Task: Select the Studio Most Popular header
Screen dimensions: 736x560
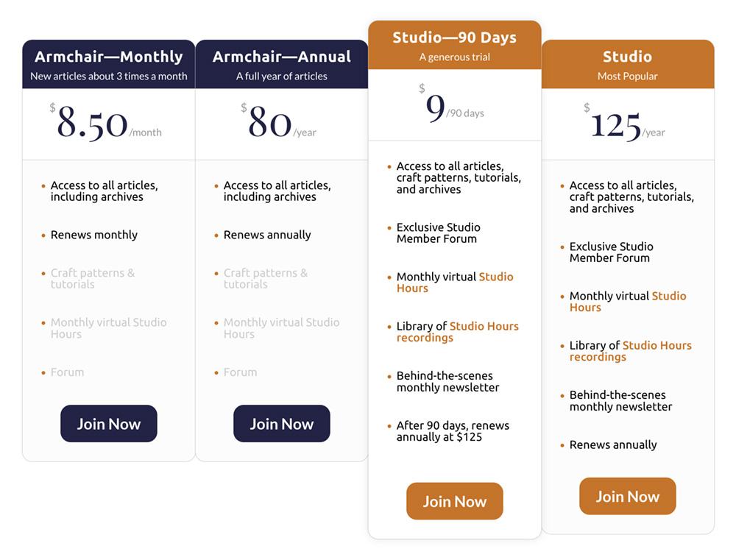Action: (628, 64)
